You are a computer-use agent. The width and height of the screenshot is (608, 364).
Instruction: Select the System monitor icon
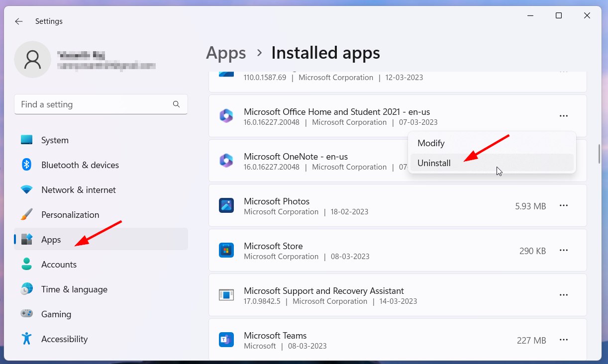[27, 140]
